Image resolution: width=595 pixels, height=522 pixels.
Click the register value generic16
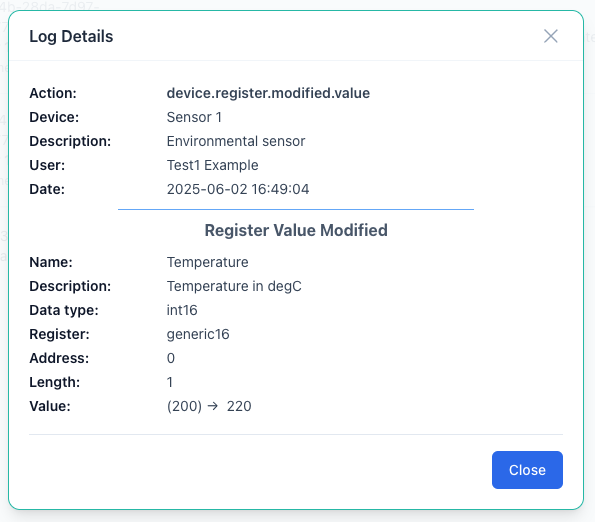198,334
